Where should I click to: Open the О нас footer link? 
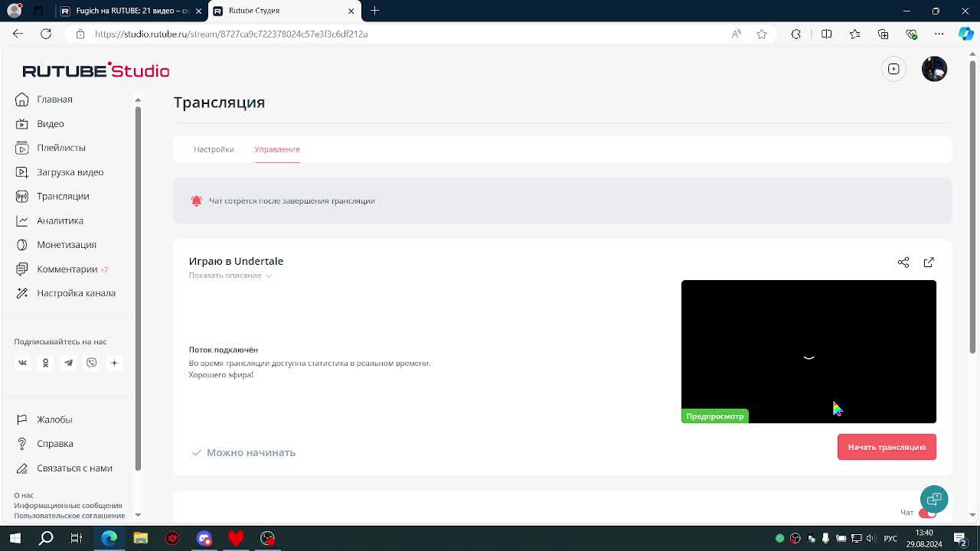point(24,495)
